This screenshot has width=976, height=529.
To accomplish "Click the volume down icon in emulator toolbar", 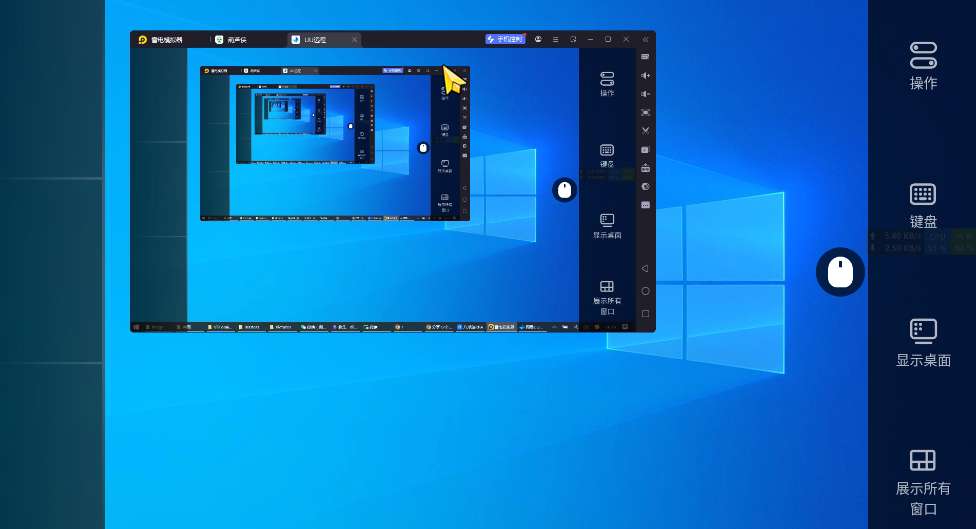I will coord(646,93).
